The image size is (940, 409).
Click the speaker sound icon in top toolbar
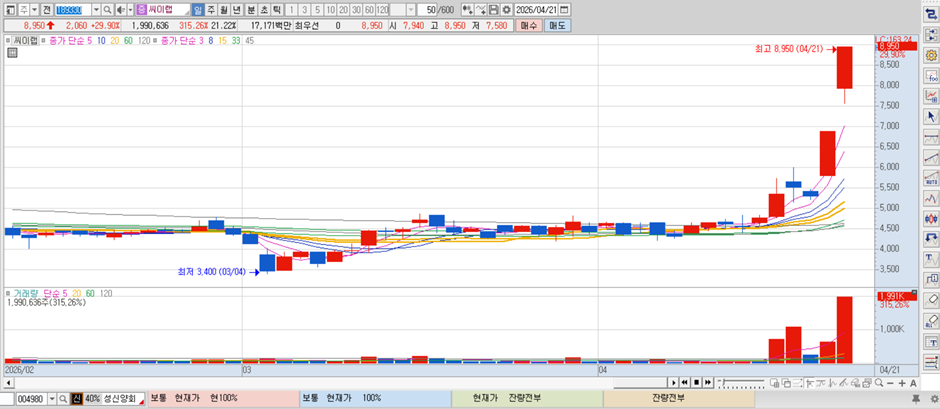coord(119,10)
